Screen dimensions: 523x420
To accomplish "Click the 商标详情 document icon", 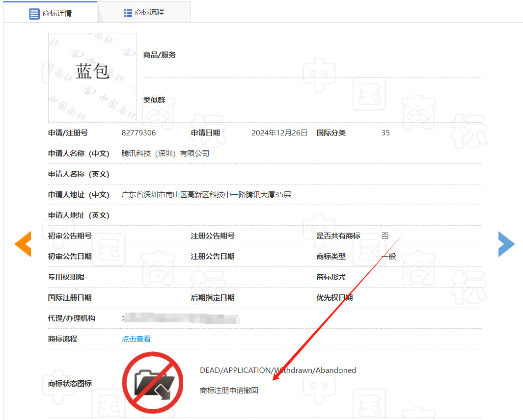I will click(x=34, y=14).
